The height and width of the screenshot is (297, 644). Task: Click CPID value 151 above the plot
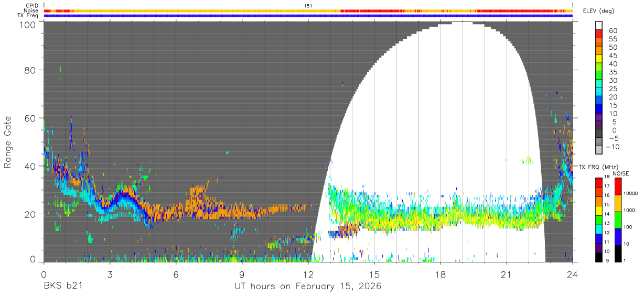(308, 5)
